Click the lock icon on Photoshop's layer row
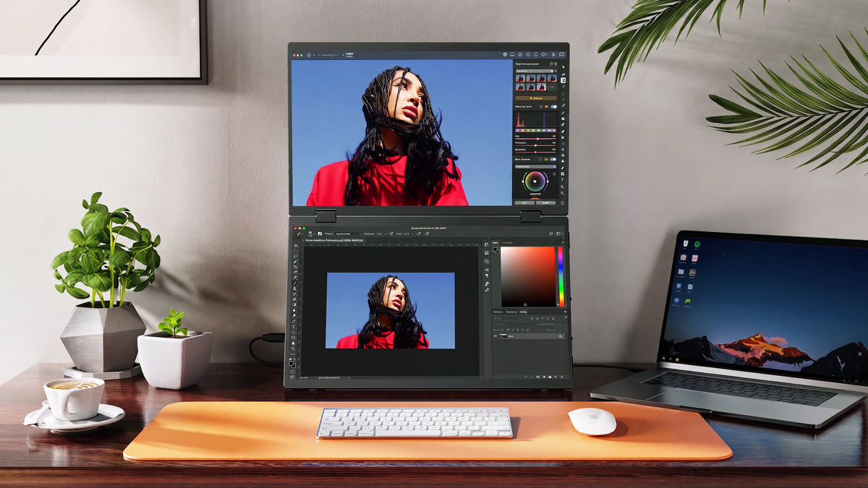Screen dimensions: 868x488 (x=560, y=336)
